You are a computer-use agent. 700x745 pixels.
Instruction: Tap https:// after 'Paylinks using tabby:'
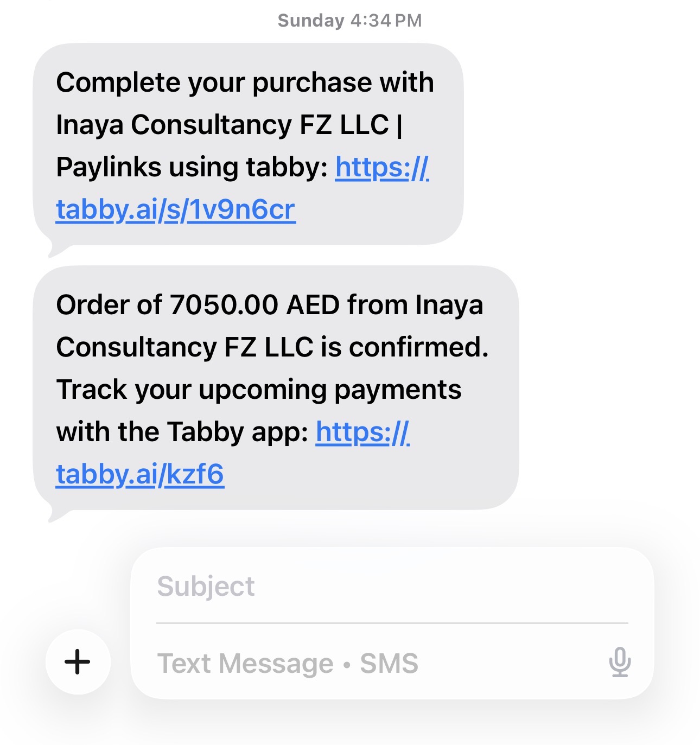pyautogui.click(x=382, y=167)
